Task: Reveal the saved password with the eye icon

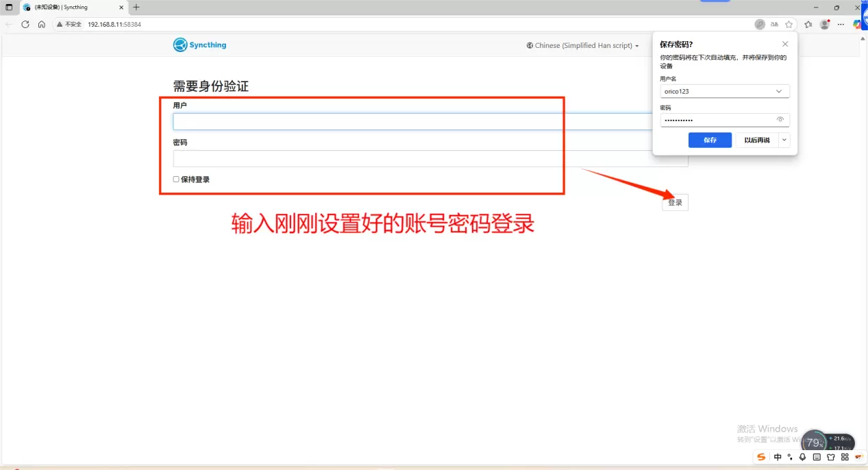Action: tap(780, 120)
